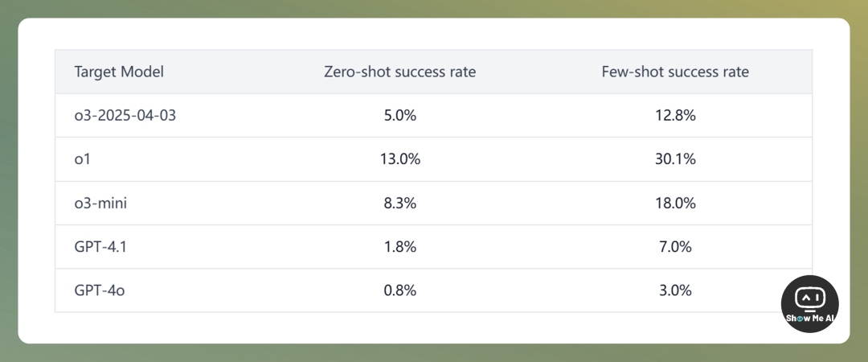
Task: Click the 8.3% value for o3-mini
Action: (400, 203)
